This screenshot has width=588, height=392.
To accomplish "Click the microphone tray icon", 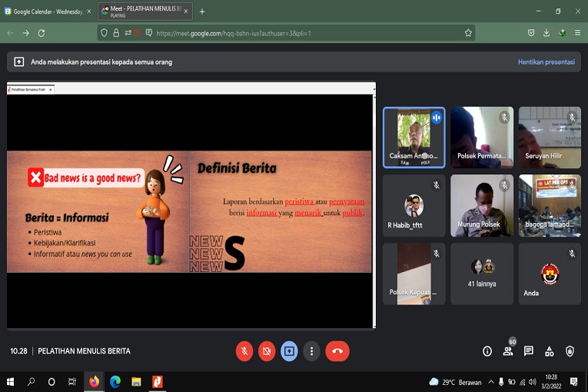I will point(501,382).
